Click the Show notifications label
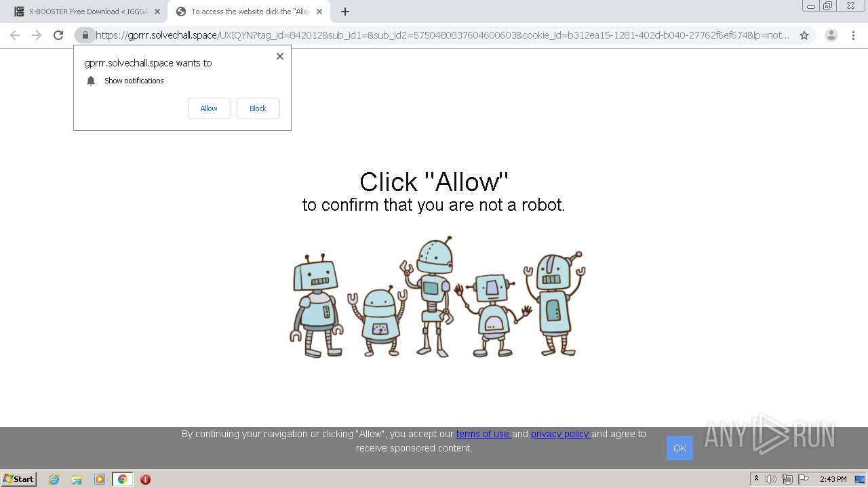This screenshot has width=868, height=488. coord(134,81)
